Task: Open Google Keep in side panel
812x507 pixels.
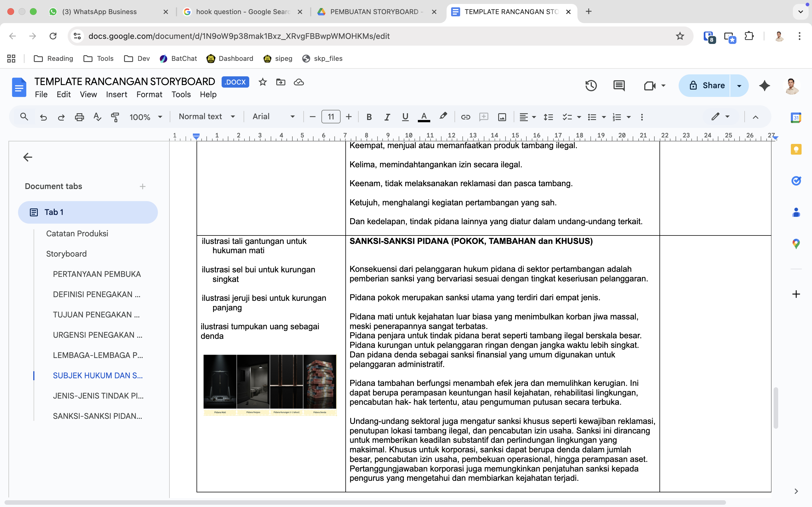Action: pyautogui.click(x=796, y=150)
